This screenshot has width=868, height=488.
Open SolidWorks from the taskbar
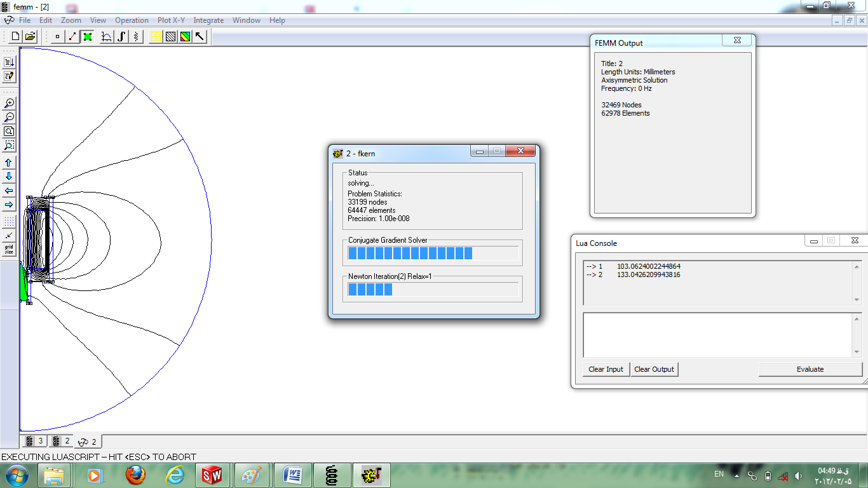[x=212, y=475]
